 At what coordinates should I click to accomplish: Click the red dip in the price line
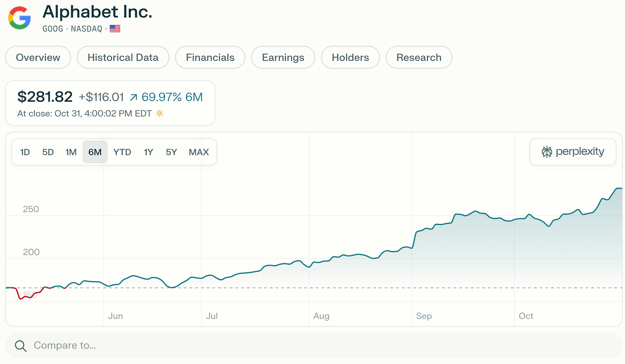[21, 298]
